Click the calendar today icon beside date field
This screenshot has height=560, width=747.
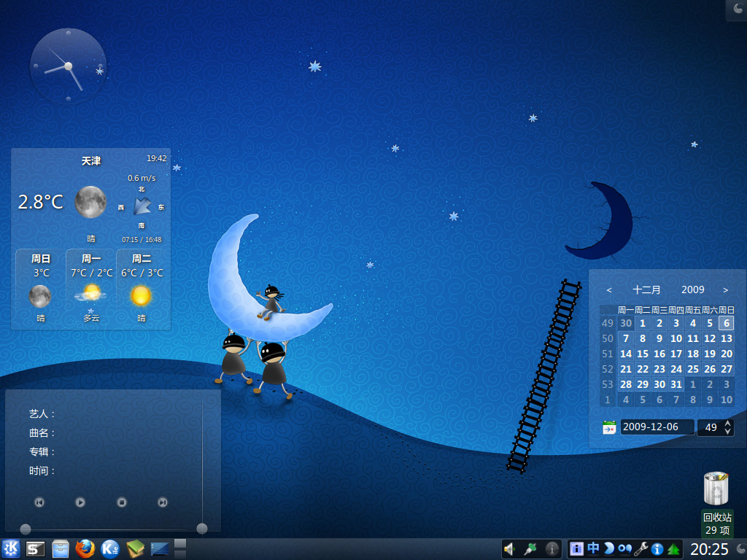point(609,427)
